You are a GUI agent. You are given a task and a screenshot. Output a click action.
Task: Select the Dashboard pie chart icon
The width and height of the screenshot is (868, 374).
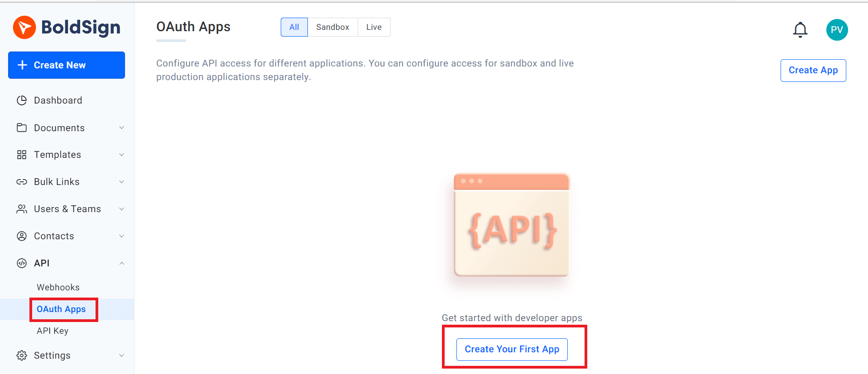[x=22, y=100]
